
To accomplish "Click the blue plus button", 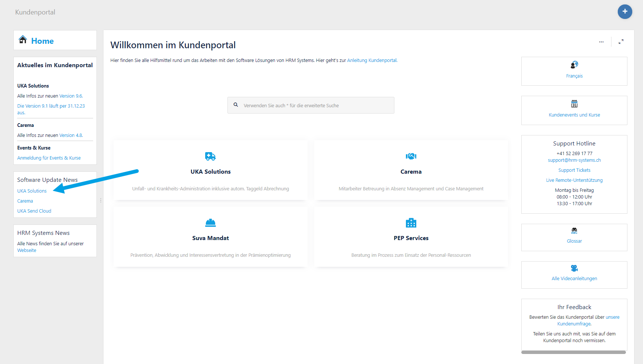I will 625,12.
